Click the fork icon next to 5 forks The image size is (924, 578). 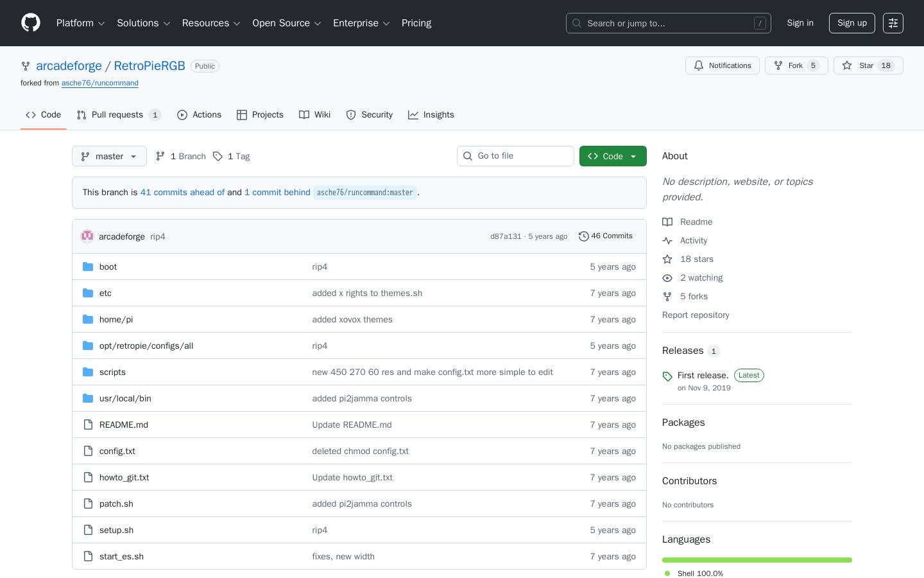[667, 296]
